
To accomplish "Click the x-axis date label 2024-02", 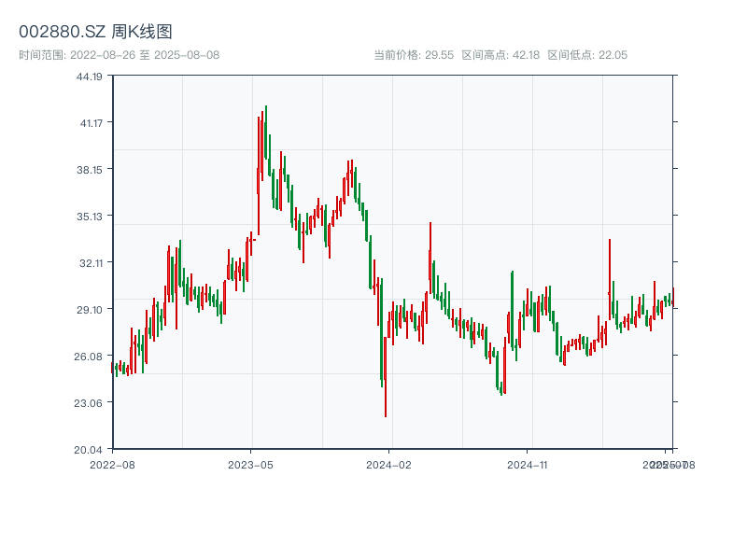I will (x=388, y=465).
